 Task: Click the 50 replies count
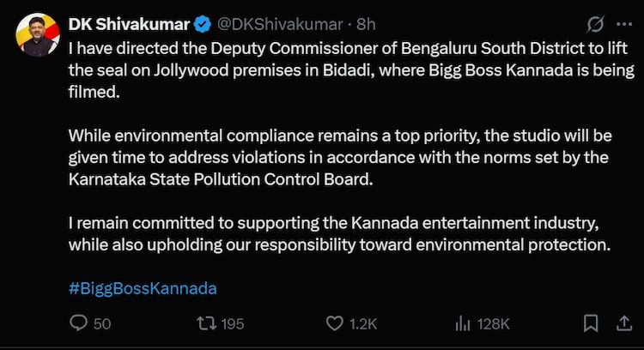coord(102,323)
